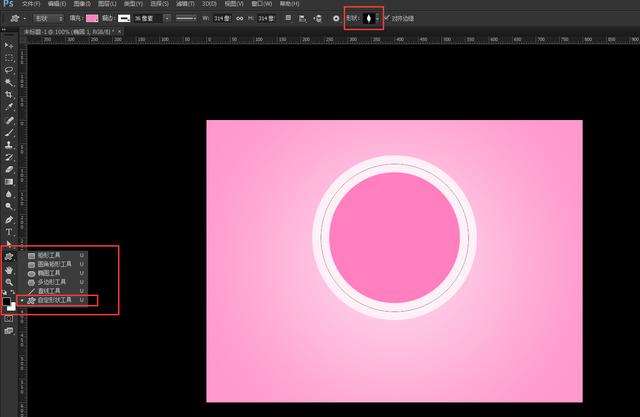
Task: Change screen mode icon at toolbox bottom
Action: coord(9,331)
